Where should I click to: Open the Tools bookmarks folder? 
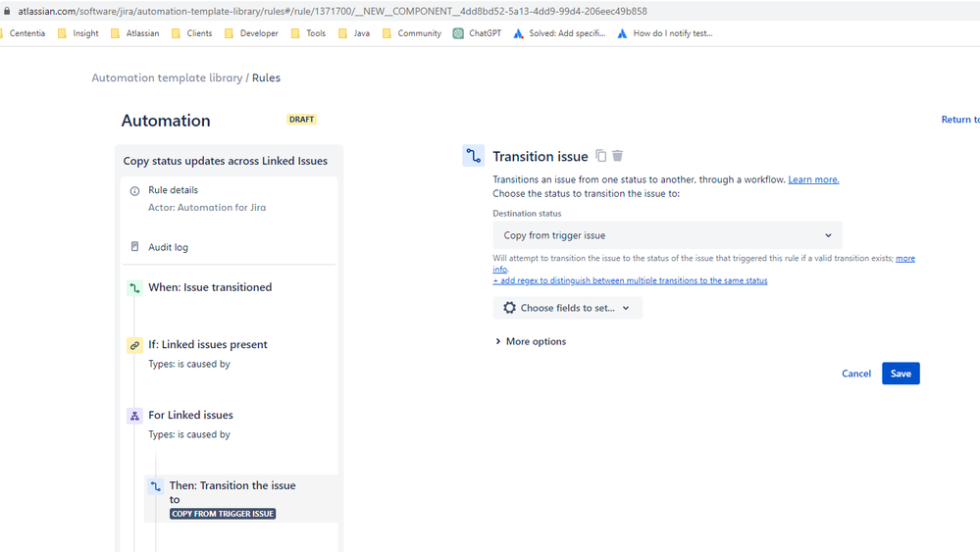308,33
